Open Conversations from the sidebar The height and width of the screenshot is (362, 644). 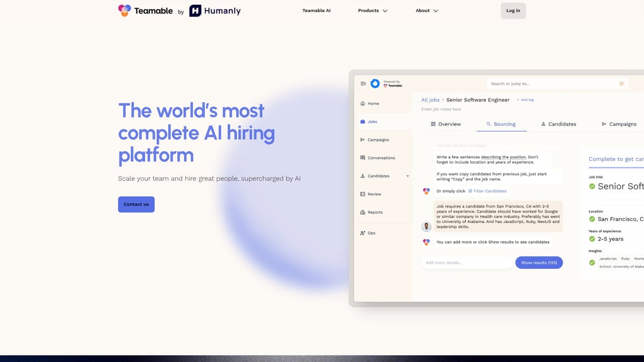381,158
